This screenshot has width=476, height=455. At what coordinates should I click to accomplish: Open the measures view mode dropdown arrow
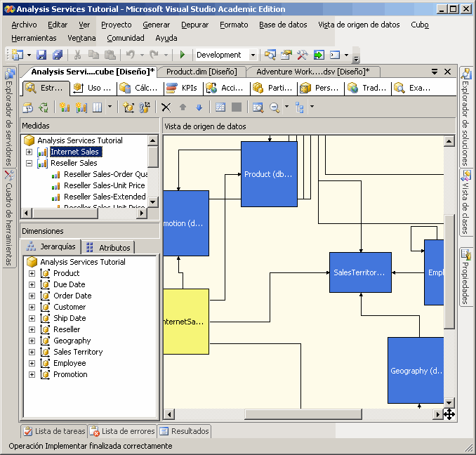(x=110, y=107)
